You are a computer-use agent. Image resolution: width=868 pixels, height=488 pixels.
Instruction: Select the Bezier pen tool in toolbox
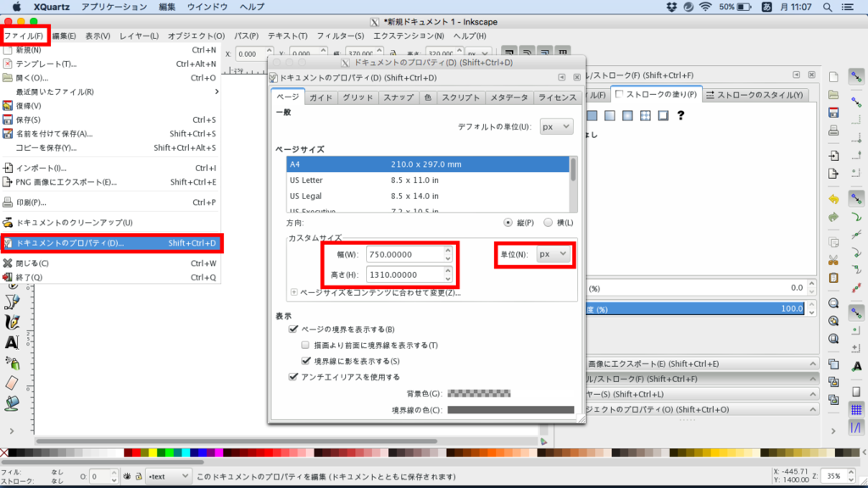click(x=12, y=302)
